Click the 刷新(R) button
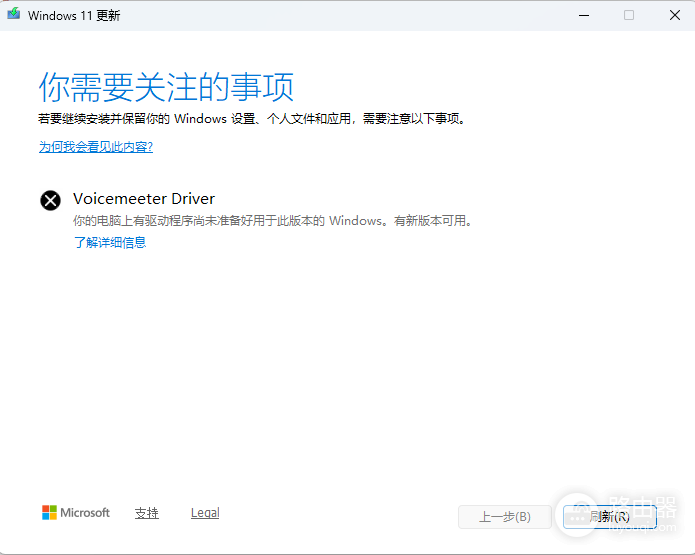 [x=609, y=517]
